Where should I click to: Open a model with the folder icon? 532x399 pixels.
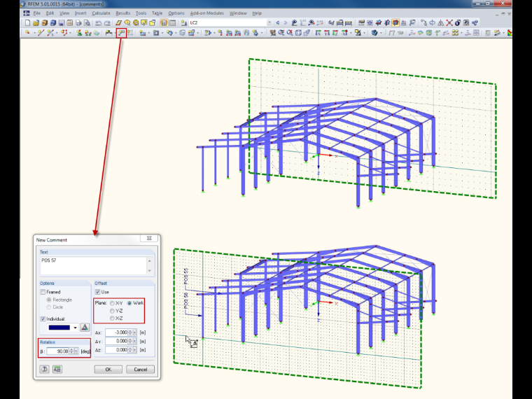(x=36, y=23)
